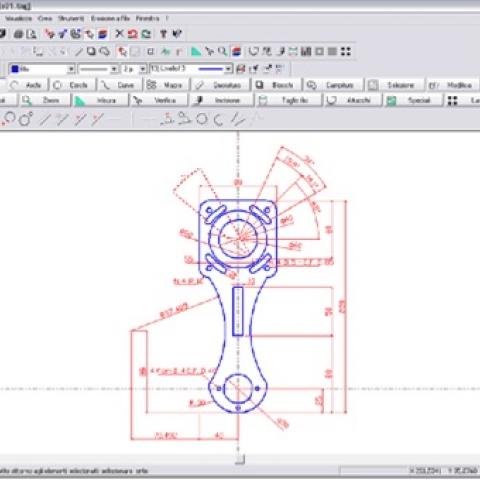
Task: Click the Curve tab button
Action: coord(120,85)
